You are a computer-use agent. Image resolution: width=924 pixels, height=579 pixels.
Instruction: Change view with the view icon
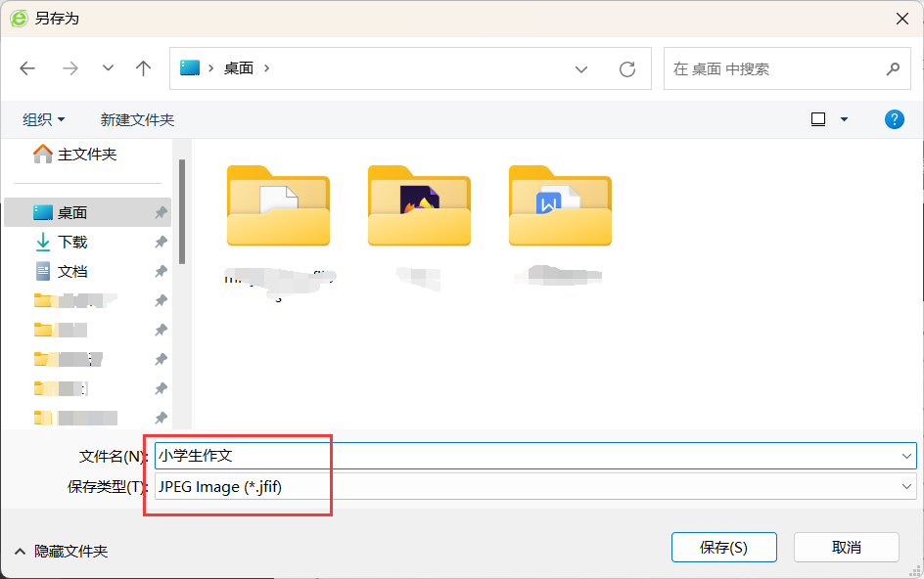pyautogui.click(x=818, y=119)
